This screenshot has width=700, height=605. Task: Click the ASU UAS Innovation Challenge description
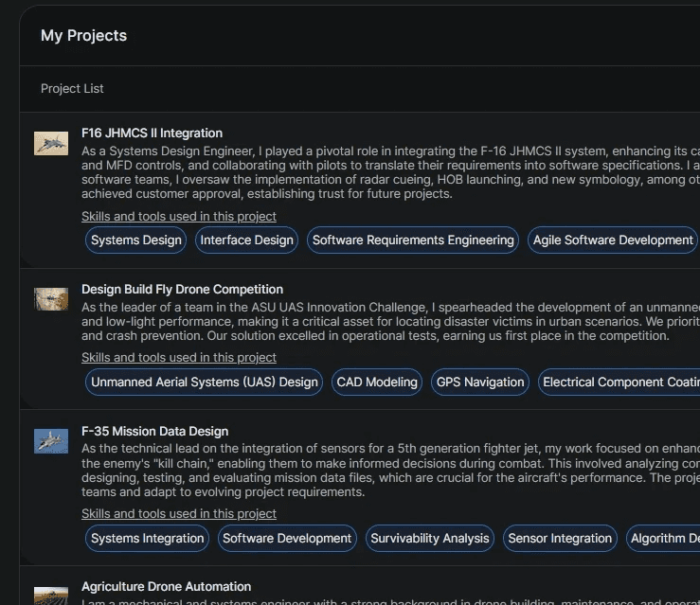[390, 321]
